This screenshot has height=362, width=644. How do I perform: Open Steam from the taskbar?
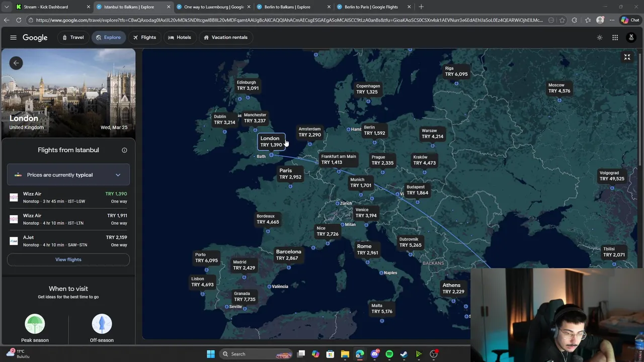[x=404, y=354]
